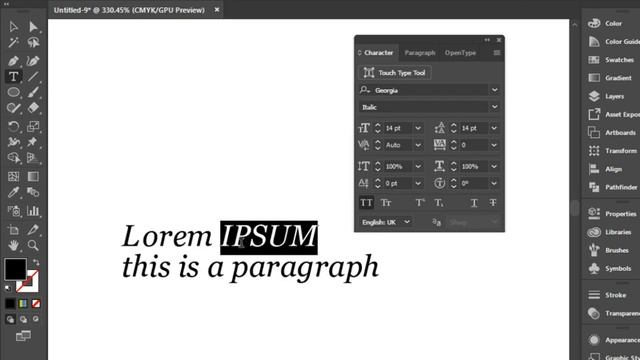Screen dimensions: 640x360
Task: Select the Gradient tool
Action: click(33, 176)
